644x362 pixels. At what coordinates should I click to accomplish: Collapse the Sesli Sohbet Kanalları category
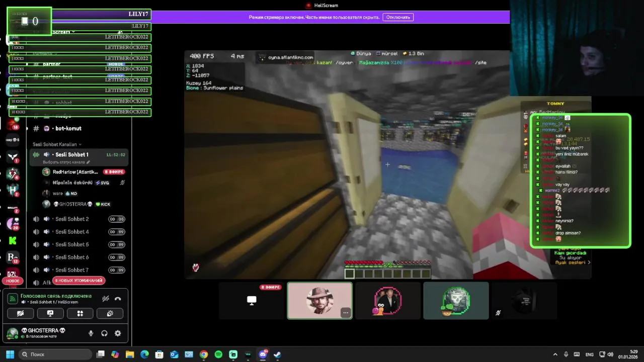pos(57,144)
